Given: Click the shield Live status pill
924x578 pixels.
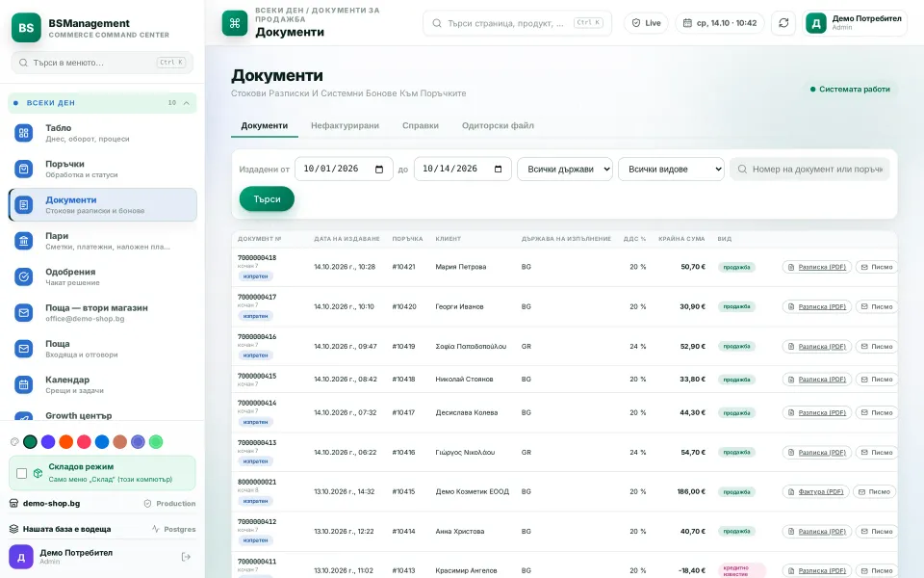Looking at the screenshot, I should point(646,23).
